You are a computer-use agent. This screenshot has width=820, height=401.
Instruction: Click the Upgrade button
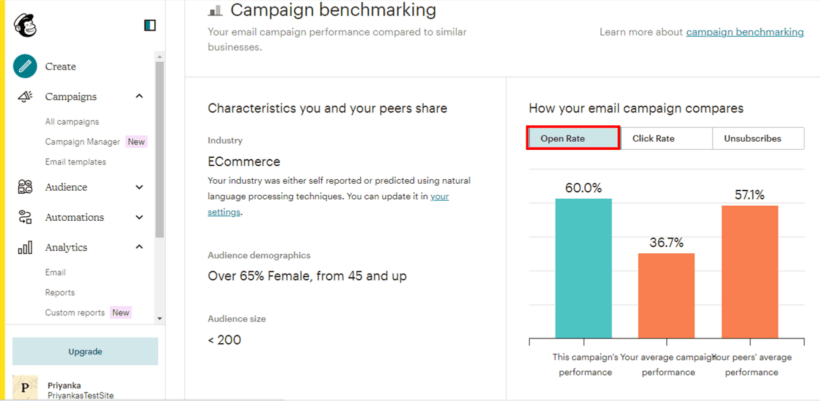click(85, 351)
